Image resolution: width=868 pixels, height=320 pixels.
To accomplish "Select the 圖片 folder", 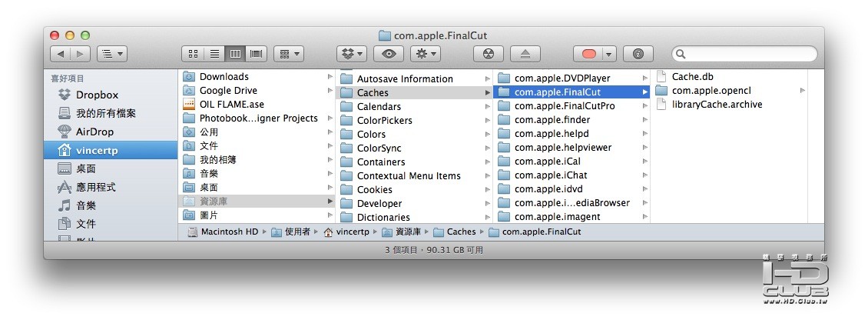I will [x=257, y=215].
